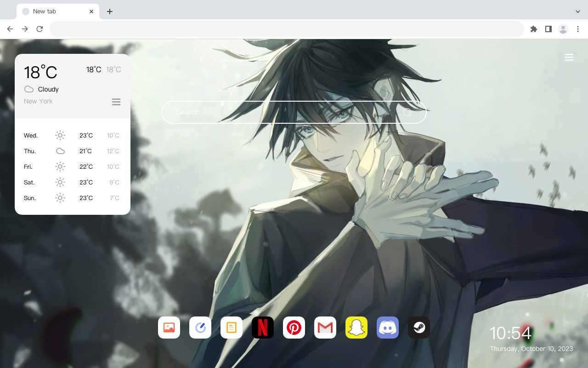The image size is (588, 368).
Task: Open the Discord shortcut icon
Action: (x=388, y=328)
